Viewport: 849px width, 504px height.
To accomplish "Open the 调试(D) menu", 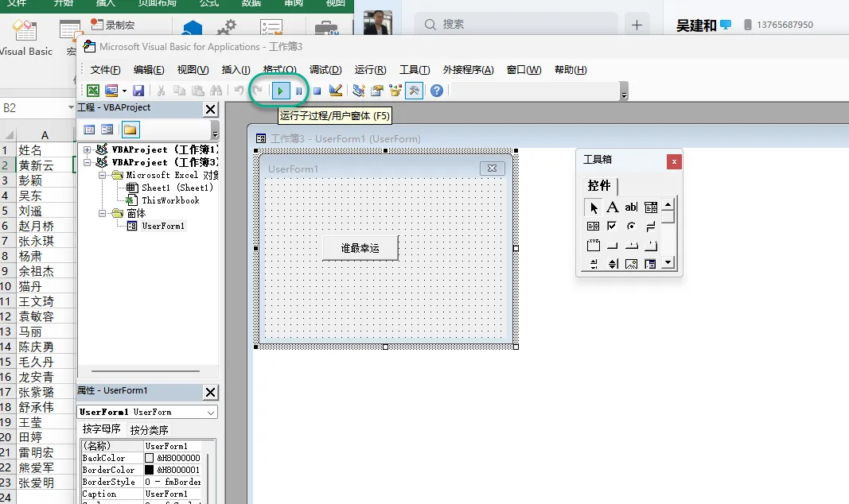I will tap(325, 70).
